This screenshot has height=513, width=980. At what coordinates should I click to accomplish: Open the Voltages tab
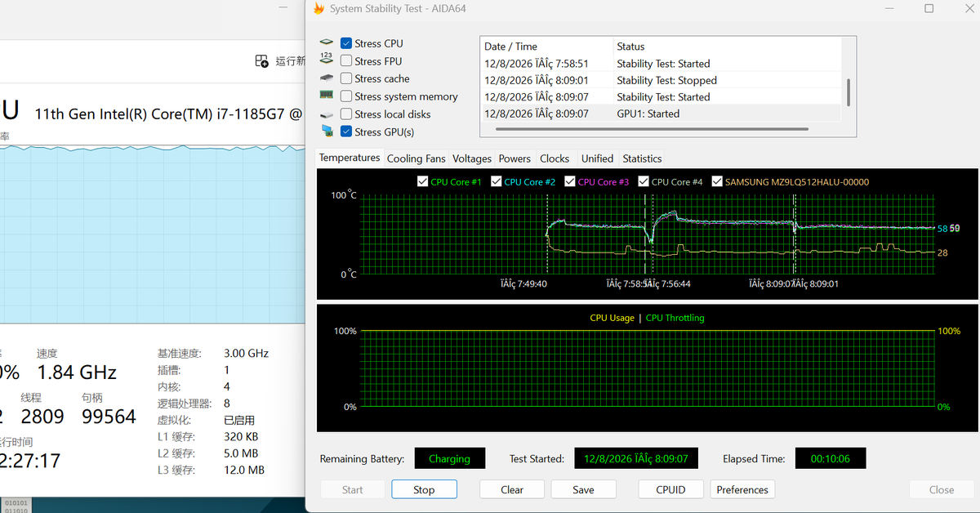(472, 158)
